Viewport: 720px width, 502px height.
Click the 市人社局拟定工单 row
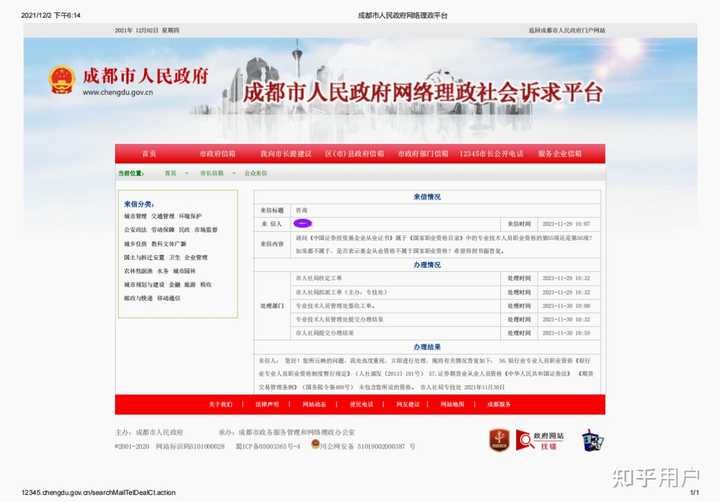(x=395, y=278)
